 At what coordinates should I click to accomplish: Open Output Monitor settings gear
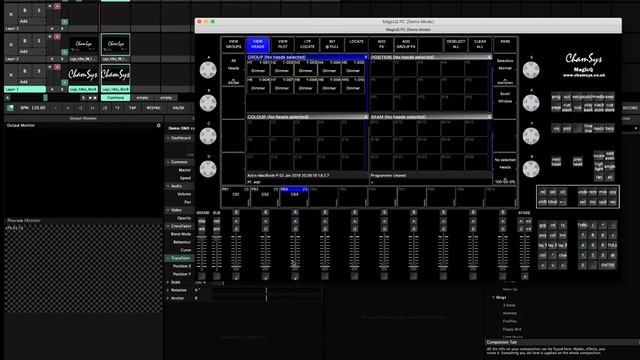[x=158, y=125]
